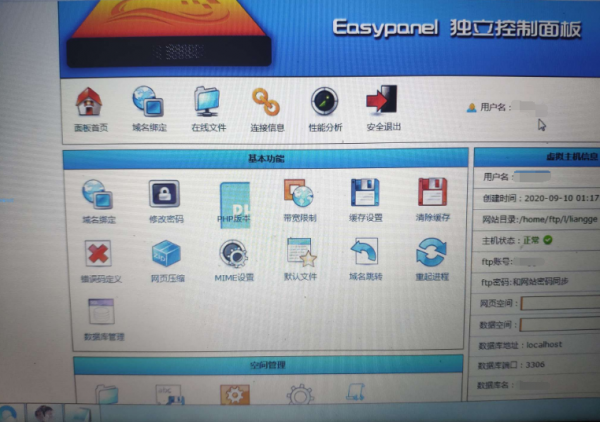Open 连接信息 chain link icon
The image size is (600, 422).
(x=266, y=102)
